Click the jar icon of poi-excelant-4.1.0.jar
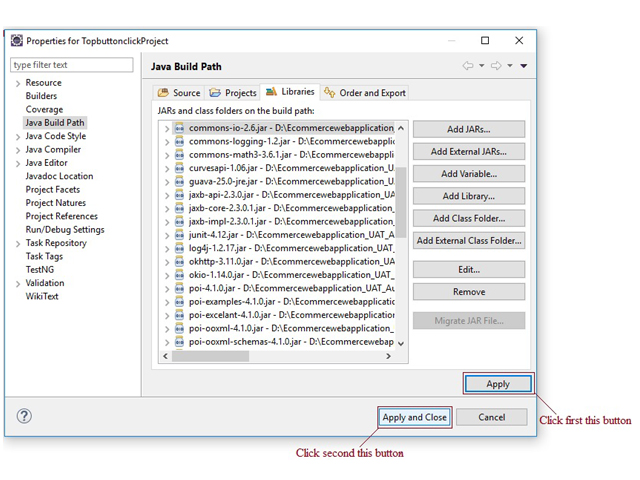 click(x=180, y=315)
